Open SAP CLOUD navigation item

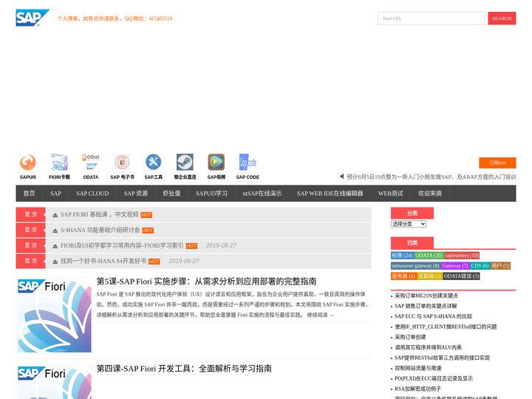[x=92, y=194]
